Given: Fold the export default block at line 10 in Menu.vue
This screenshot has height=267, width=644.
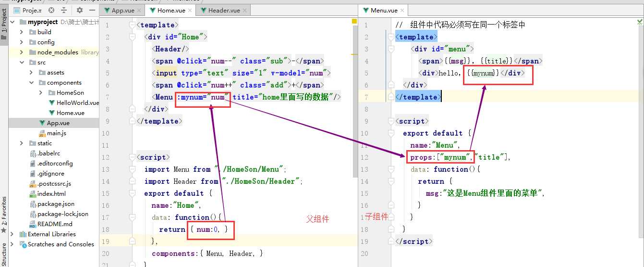Looking at the screenshot, I should [391, 133].
